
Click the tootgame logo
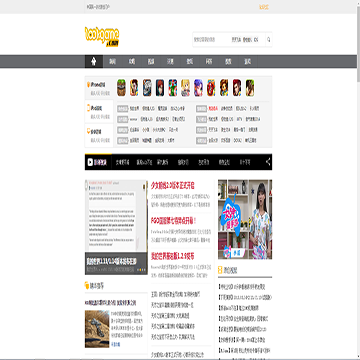coord(102,37)
